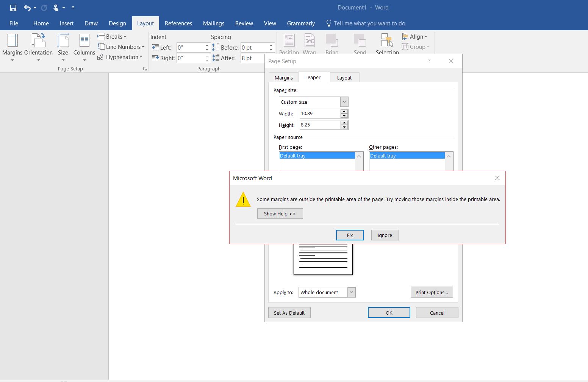
Task: Click the Ignore button in warning dialog
Action: click(x=385, y=235)
